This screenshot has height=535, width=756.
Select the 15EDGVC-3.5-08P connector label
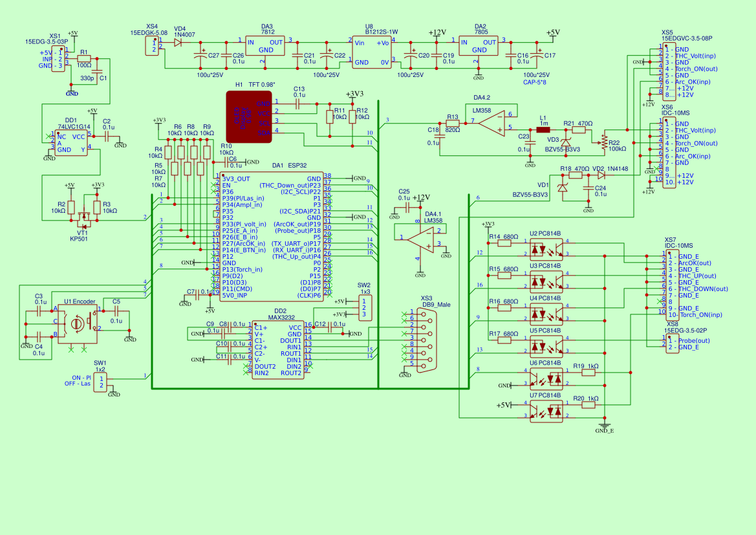687,39
